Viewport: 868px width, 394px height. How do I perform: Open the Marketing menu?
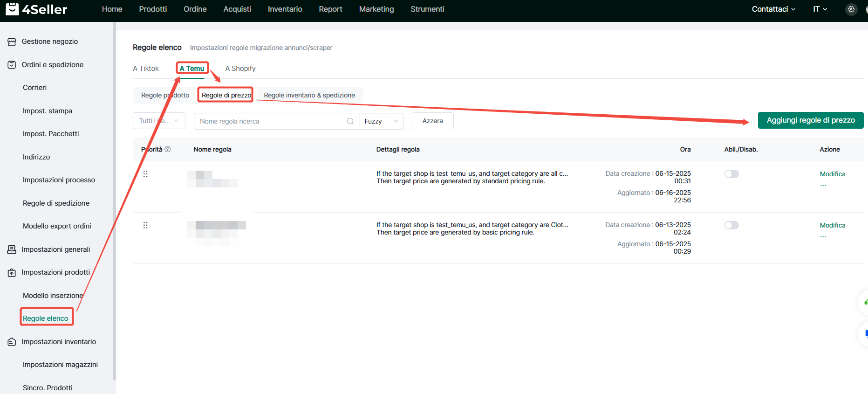point(376,9)
